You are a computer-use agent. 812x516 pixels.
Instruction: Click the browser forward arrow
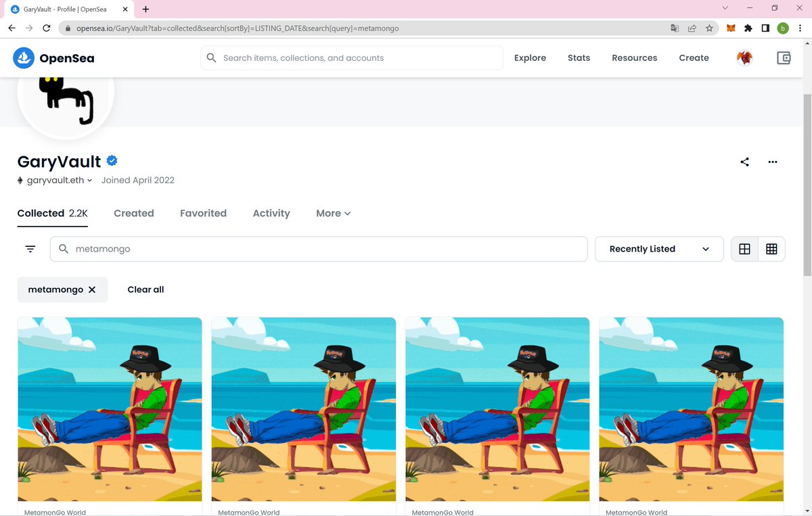point(29,28)
